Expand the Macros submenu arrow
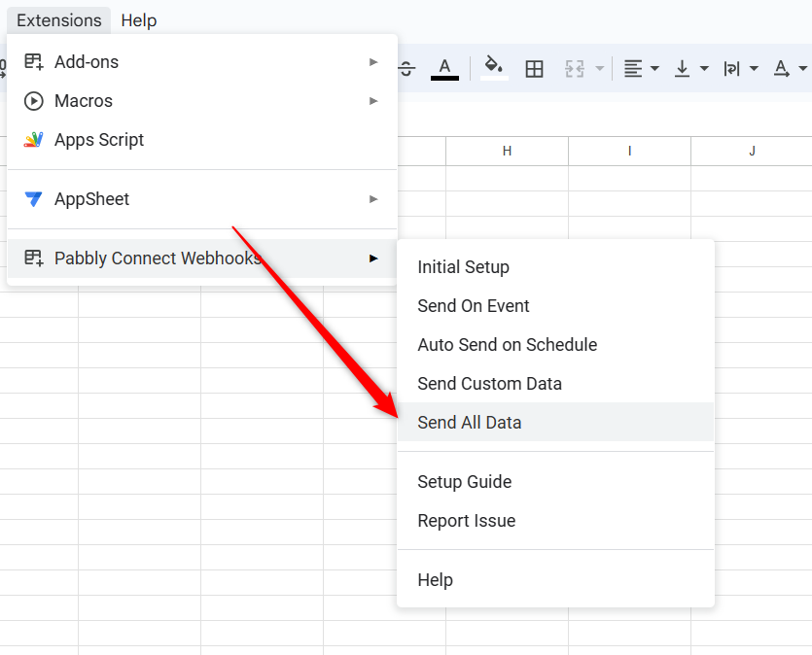Screen dimensions: 812x655 pos(373,101)
